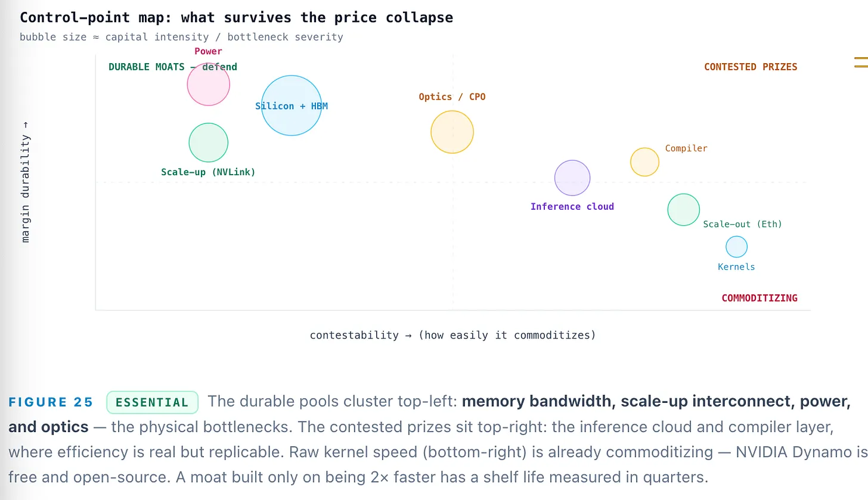Select the blue Silicon + HBM bubble
The height and width of the screenshot is (500, 868).
click(x=292, y=105)
